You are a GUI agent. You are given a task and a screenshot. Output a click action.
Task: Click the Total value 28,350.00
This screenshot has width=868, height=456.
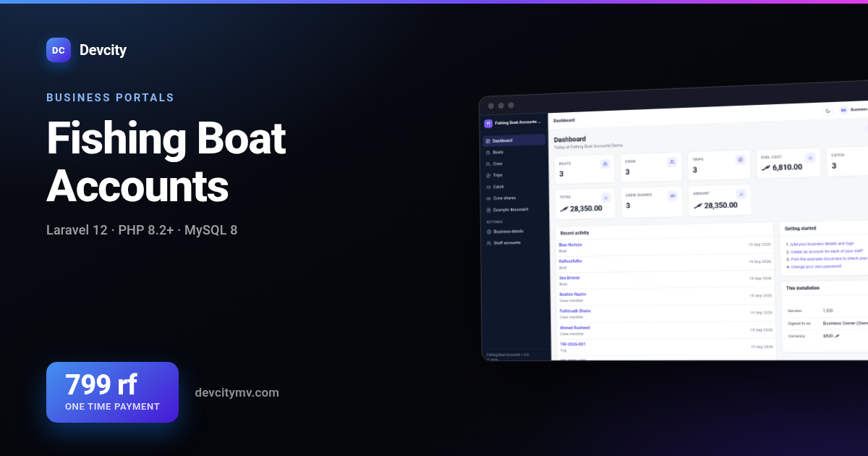[x=586, y=208]
